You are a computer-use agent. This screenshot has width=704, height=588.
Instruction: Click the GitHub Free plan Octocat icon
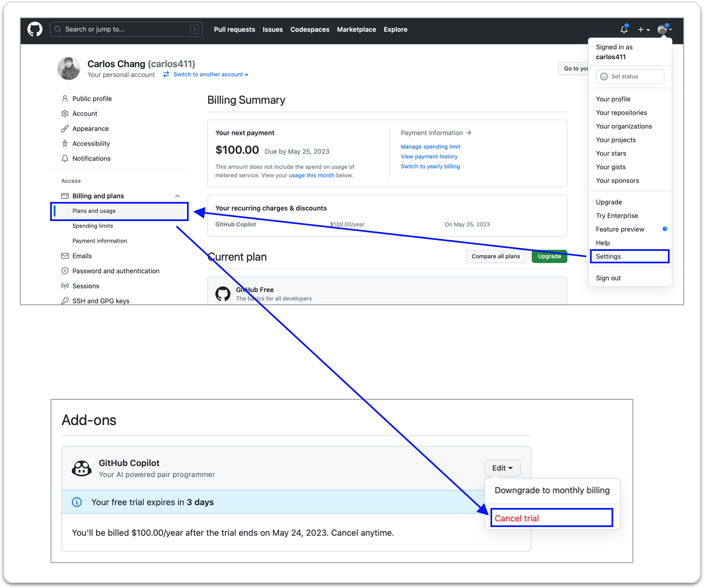tap(223, 294)
